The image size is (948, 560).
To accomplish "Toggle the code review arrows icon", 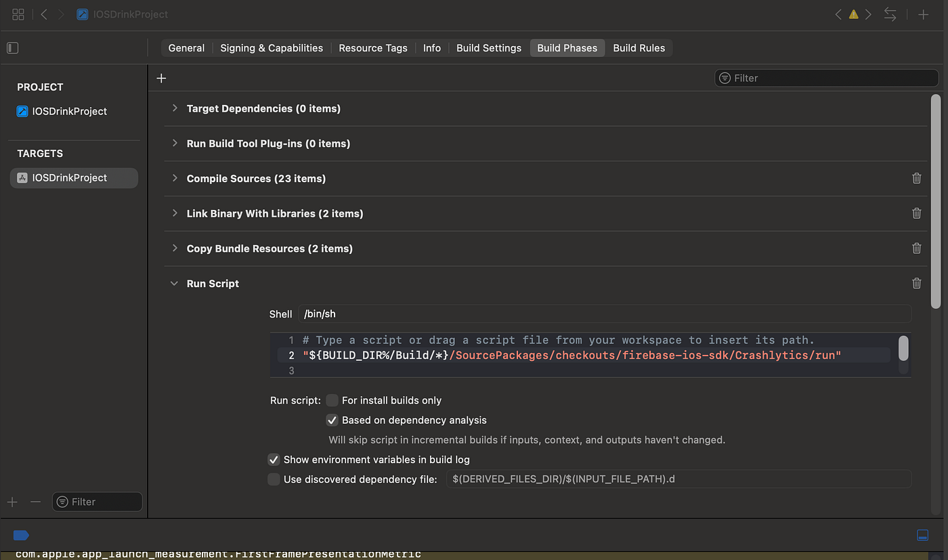I will (x=890, y=14).
